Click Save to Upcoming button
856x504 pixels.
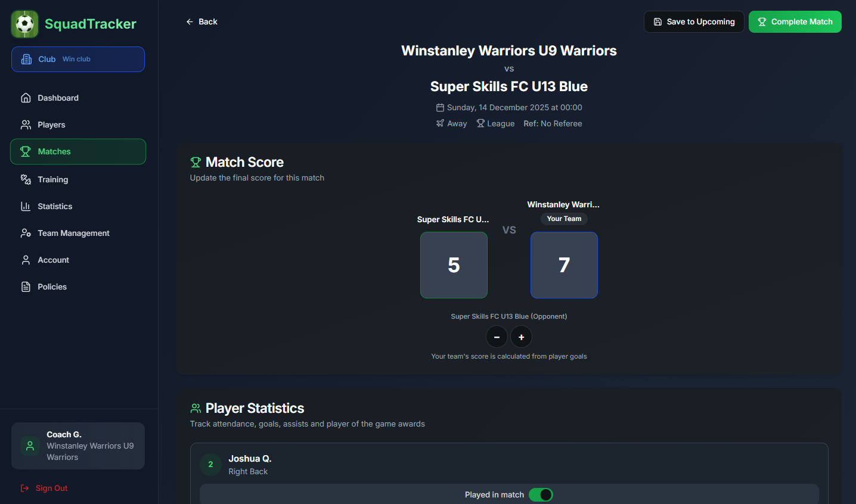[694, 21]
